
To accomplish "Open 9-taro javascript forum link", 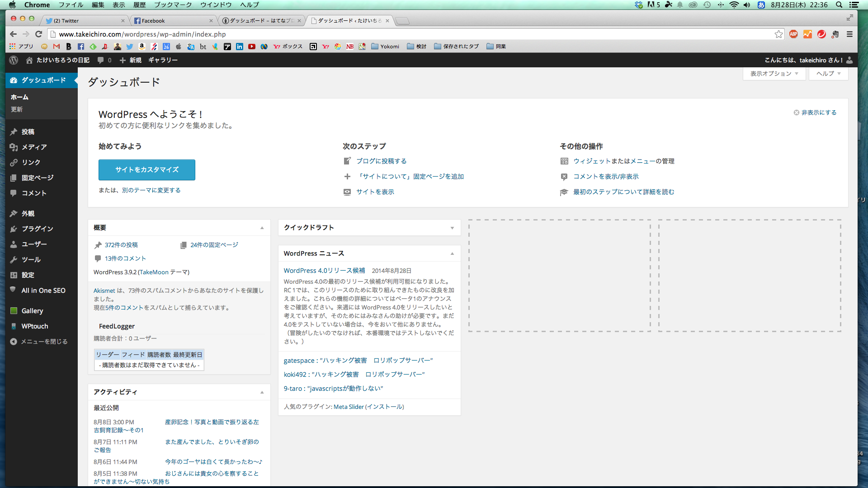I will (333, 389).
